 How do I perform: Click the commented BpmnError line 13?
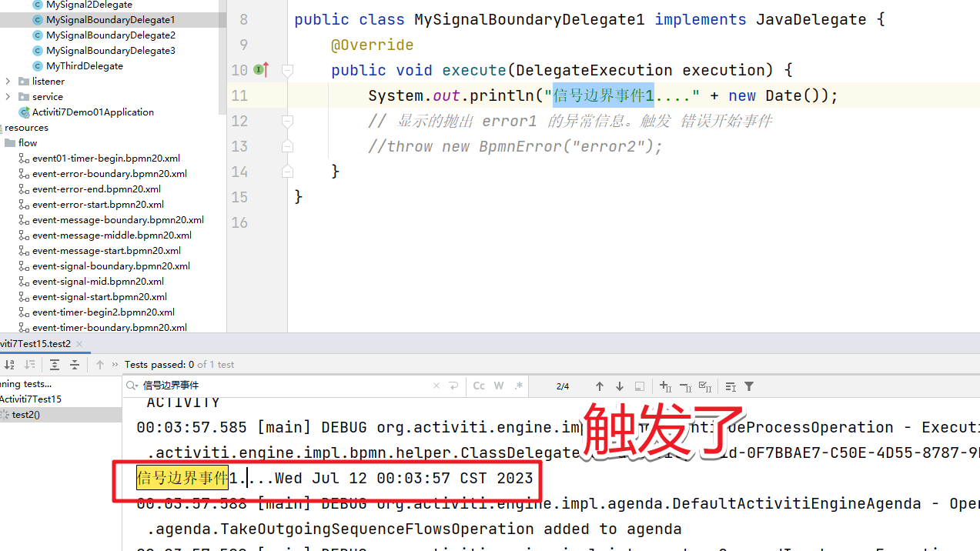(x=515, y=146)
